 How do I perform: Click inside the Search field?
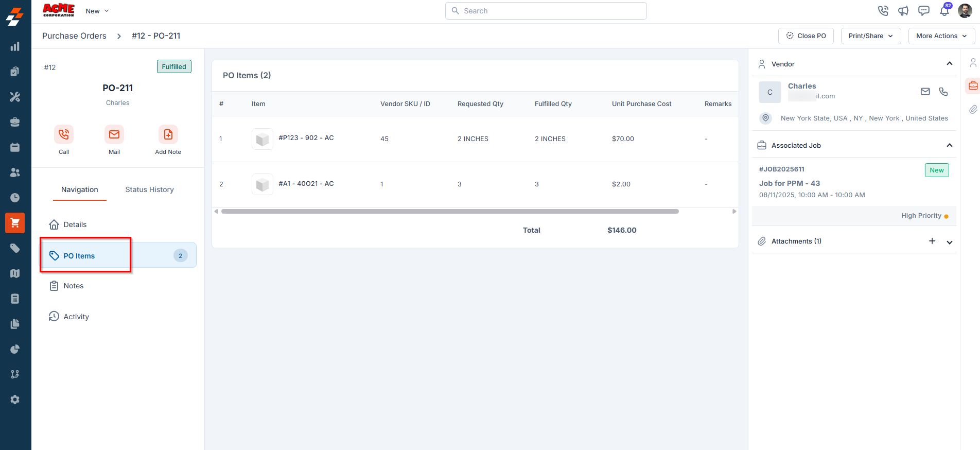coord(546,11)
